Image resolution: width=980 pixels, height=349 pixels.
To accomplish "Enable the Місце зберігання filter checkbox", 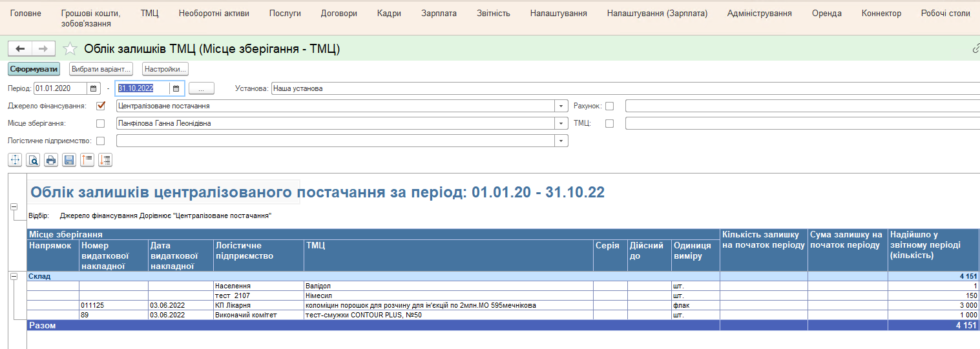I will [100, 123].
